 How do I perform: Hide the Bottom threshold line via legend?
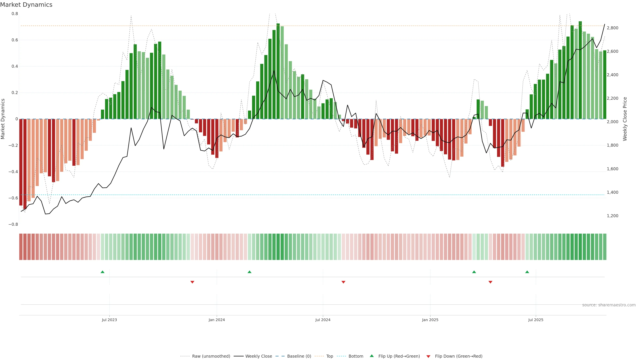tap(356, 356)
